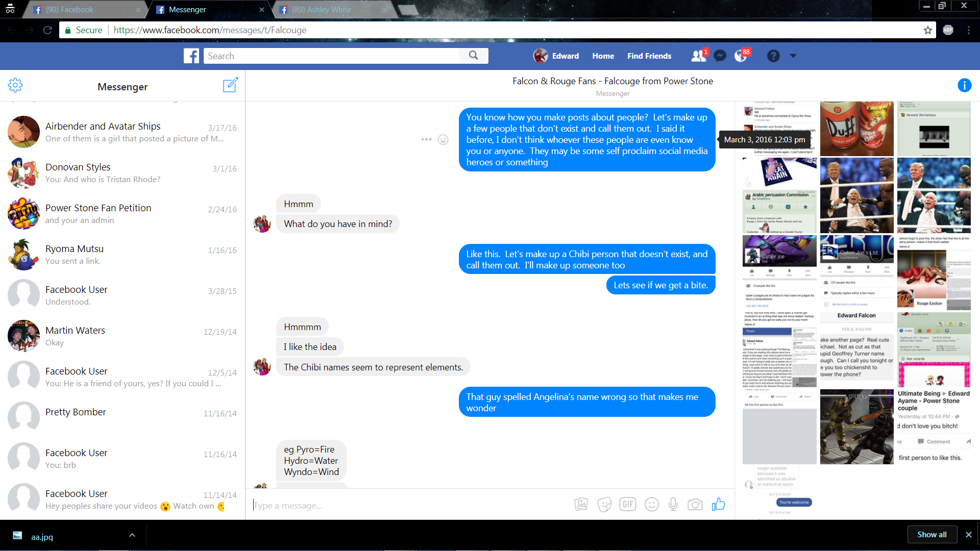Open friend requests icon in header

pos(698,56)
